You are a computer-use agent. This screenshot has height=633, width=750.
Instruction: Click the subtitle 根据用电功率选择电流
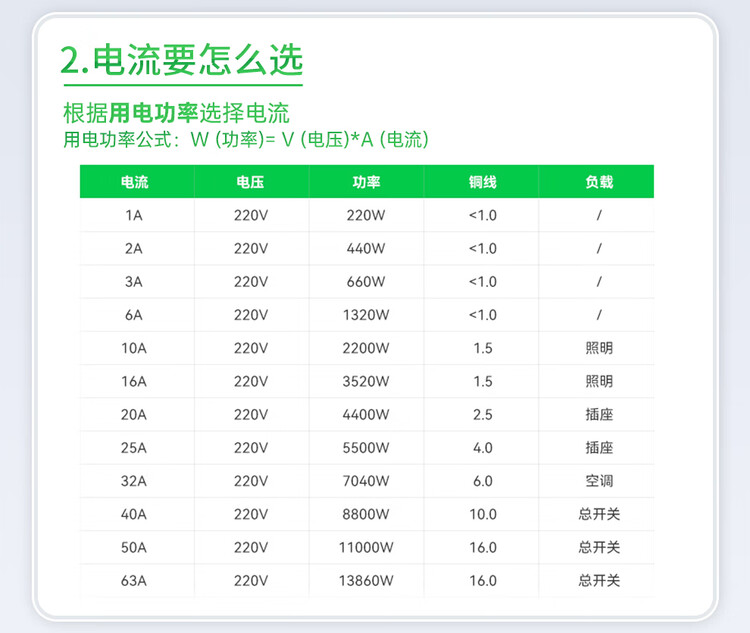click(x=176, y=113)
